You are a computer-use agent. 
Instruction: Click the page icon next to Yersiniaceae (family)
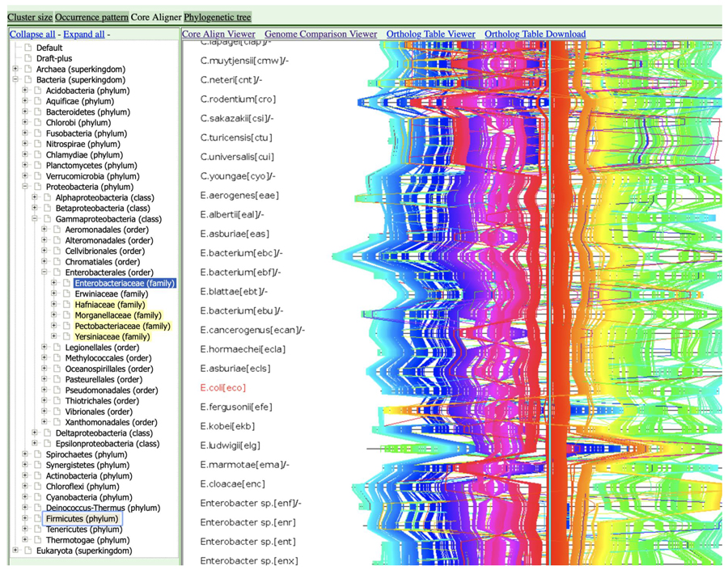tap(66, 337)
